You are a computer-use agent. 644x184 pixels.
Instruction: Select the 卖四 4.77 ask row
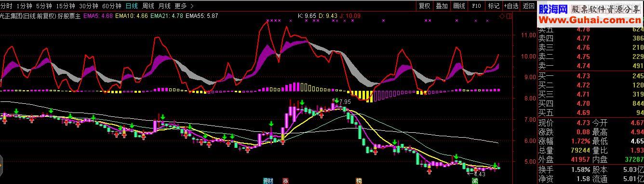(x=591, y=39)
